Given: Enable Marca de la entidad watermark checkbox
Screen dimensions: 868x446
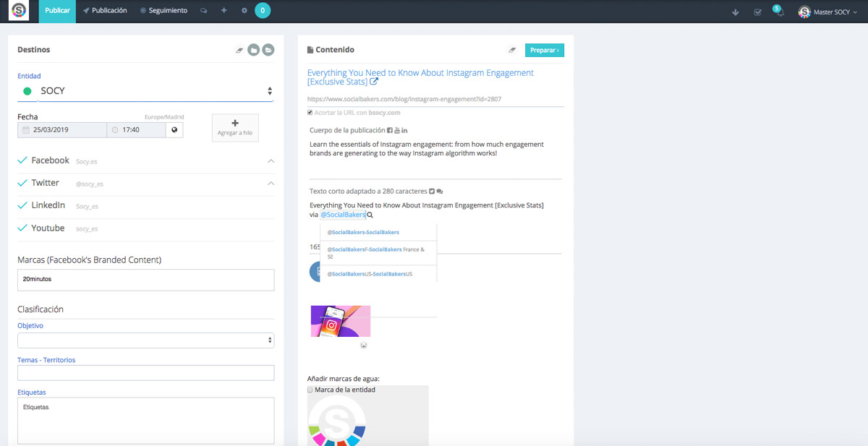Looking at the screenshot, I should point(310,390).
